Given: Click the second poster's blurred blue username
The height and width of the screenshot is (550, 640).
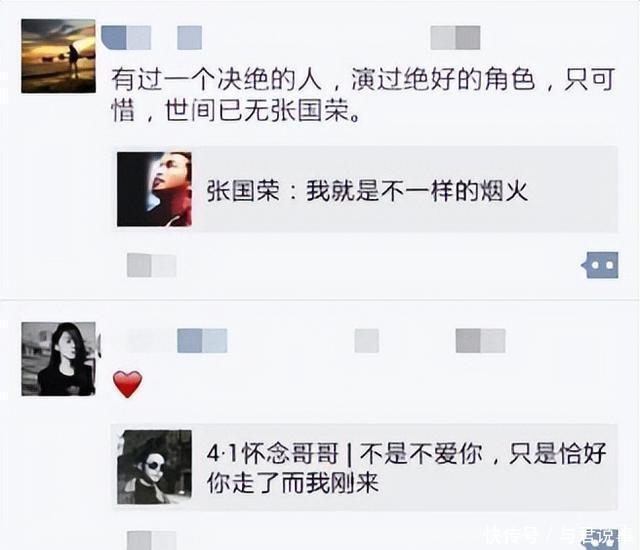Looking at the screenshot, I should point(202,341).
